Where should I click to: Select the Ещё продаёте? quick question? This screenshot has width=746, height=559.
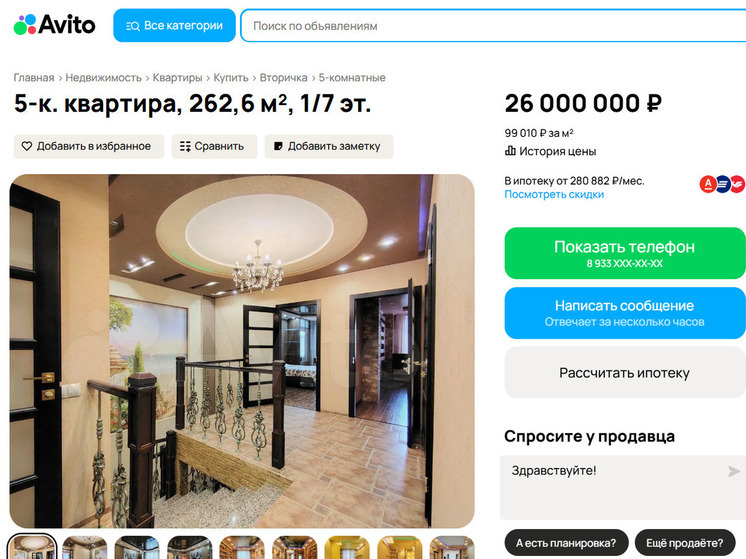click(685, 542)
